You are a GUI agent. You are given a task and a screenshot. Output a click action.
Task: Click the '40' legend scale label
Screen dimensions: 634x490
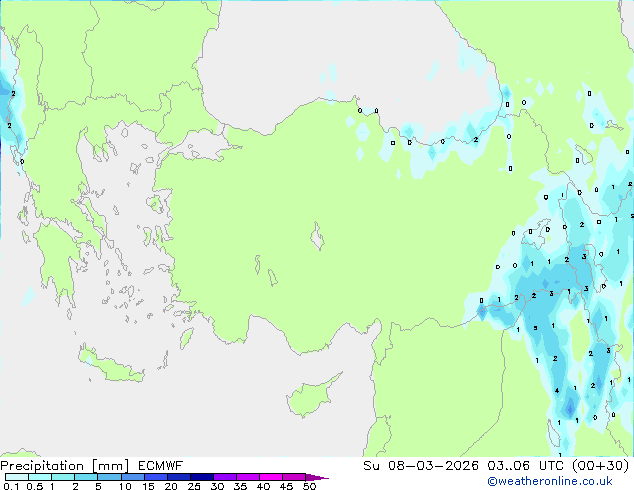(263, 486)
